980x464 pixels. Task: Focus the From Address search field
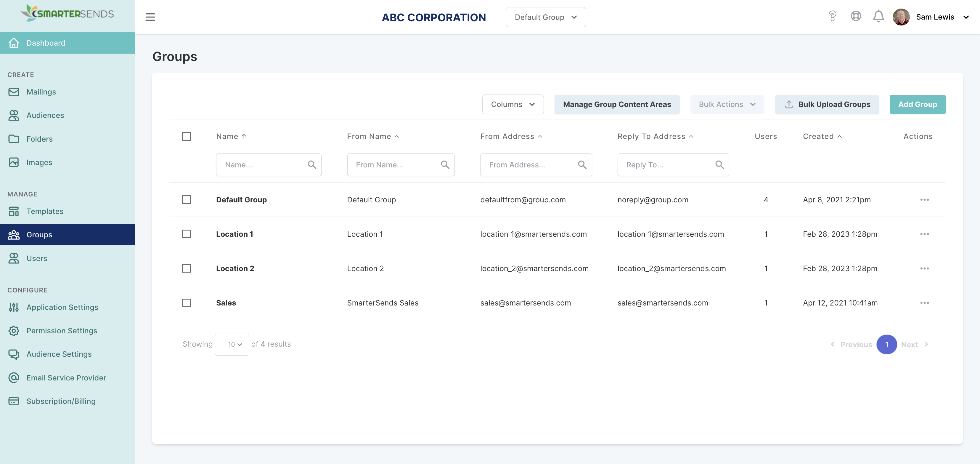pyautogui.click(x=529, y=165)
